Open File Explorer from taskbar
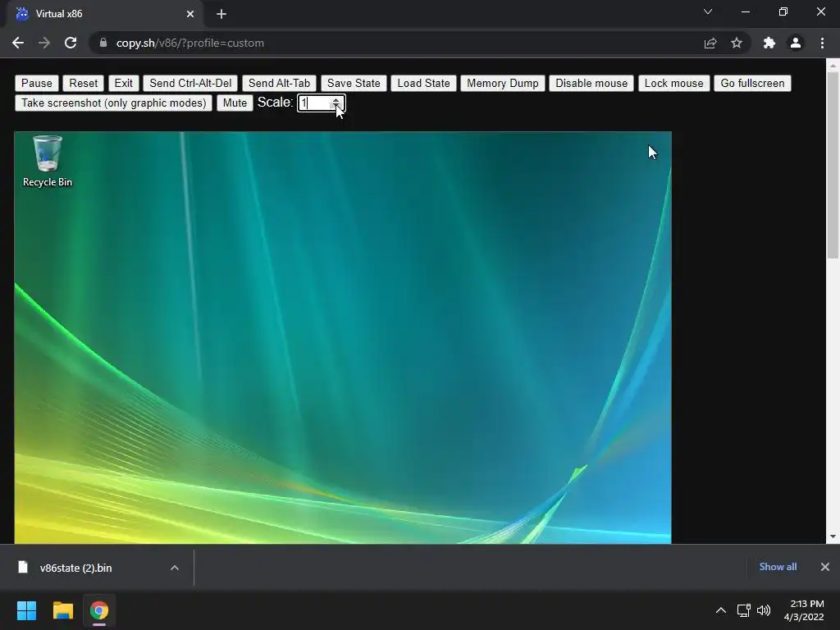This screenshot has height=630, width=840. pos(62,610)
